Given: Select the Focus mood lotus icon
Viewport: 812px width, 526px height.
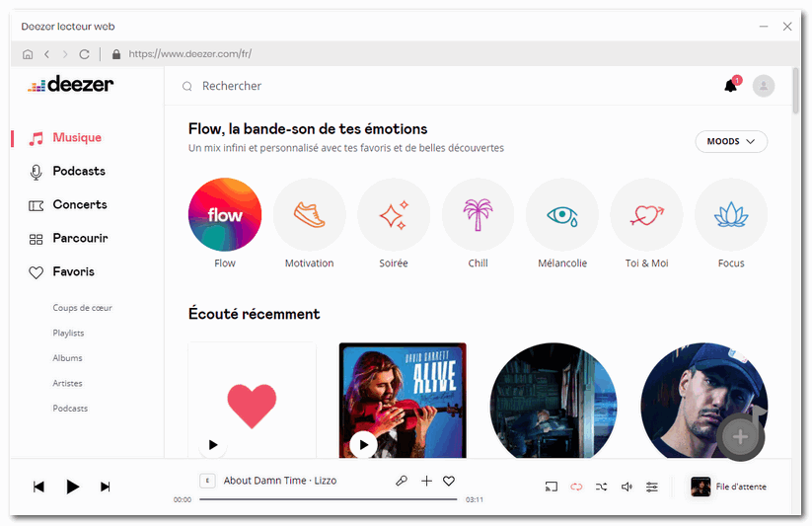Looking at the screenshot, I should tap(731, 214).
